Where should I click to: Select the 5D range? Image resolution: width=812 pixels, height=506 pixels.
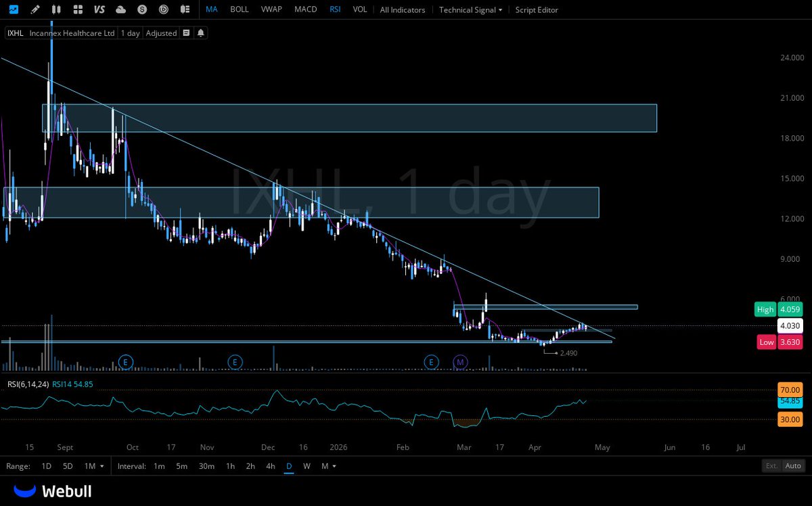68,466
